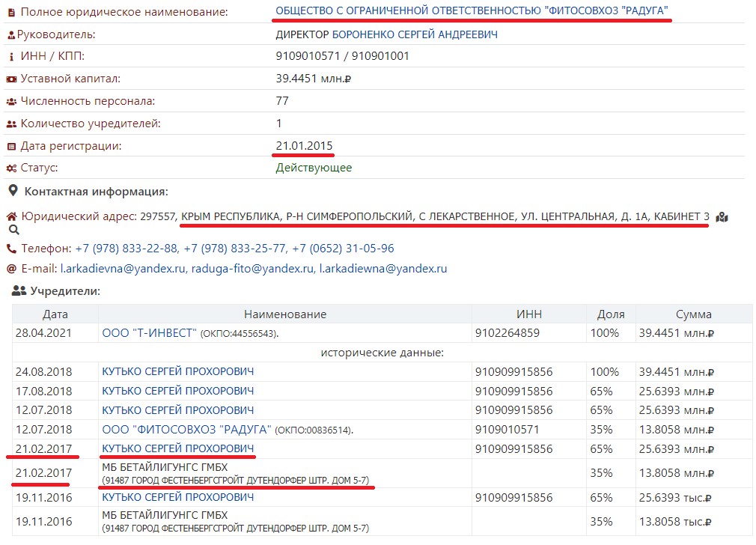Viewport: 756px width, 545px height.
Task: Click the phone handset icon beside Телефон
Action: click(11, 249)
